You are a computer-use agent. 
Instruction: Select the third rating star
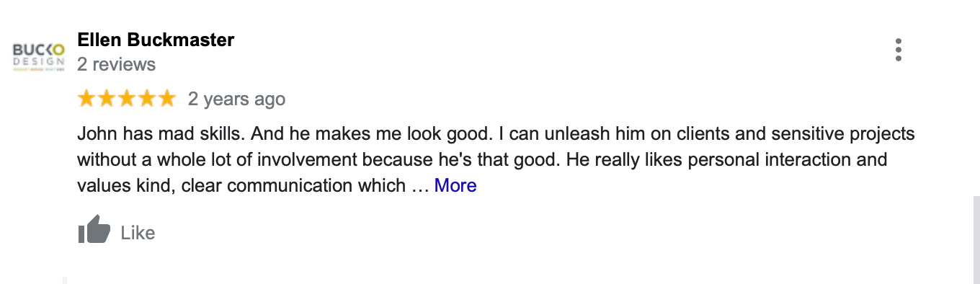coord(127,99)
